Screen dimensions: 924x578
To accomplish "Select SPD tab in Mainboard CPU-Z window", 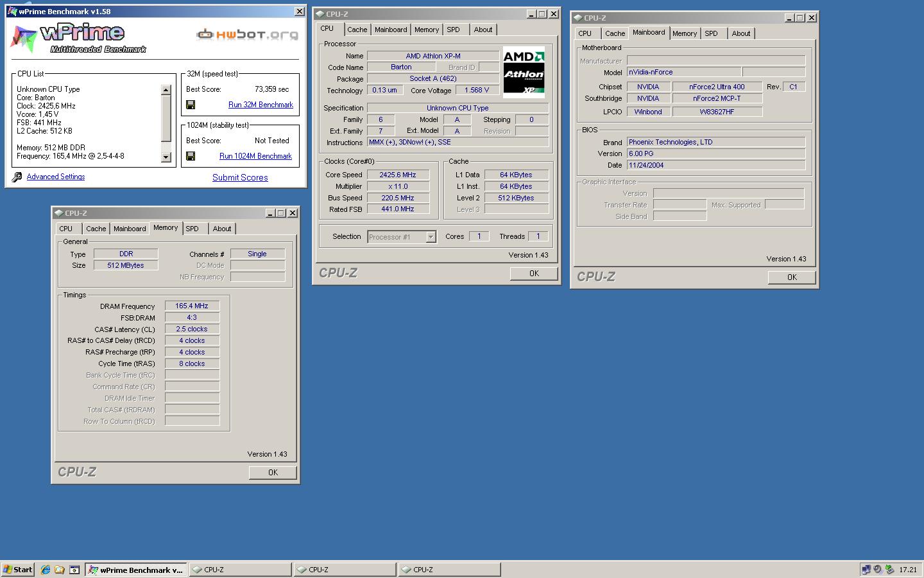I will 712,33.
